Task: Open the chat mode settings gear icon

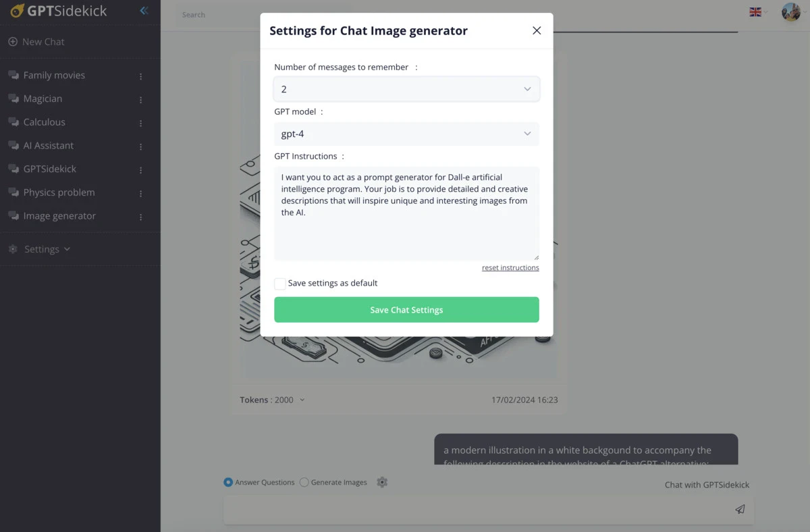Action: click(x=382, y=482)
